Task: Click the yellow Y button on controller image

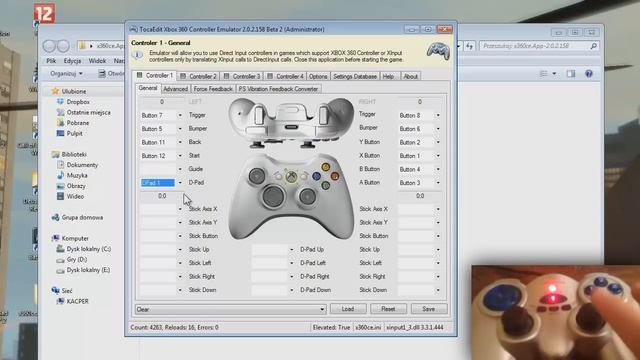Action: [x=325, y=167]
